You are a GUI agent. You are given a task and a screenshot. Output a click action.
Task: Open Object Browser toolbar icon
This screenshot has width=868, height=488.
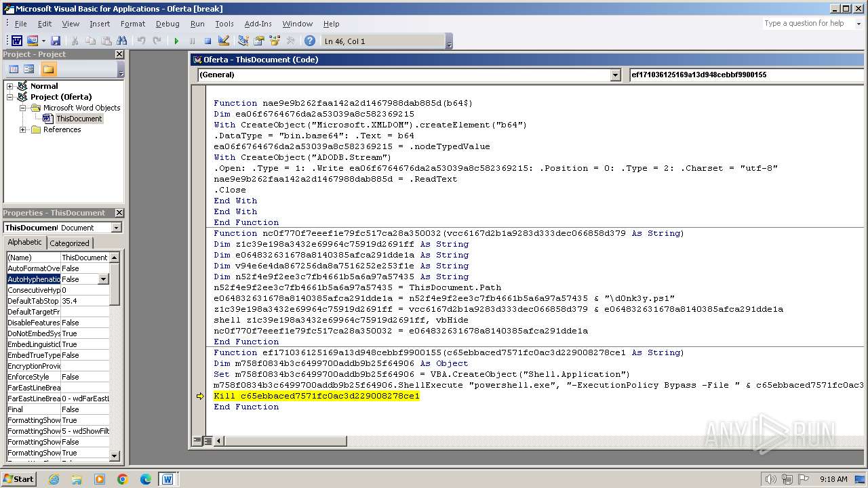[275, 41]
